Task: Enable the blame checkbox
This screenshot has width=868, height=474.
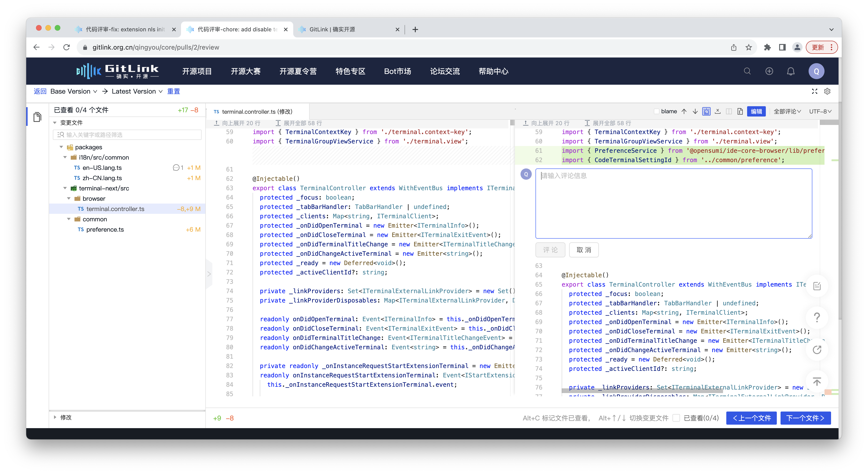Action: 656,111
